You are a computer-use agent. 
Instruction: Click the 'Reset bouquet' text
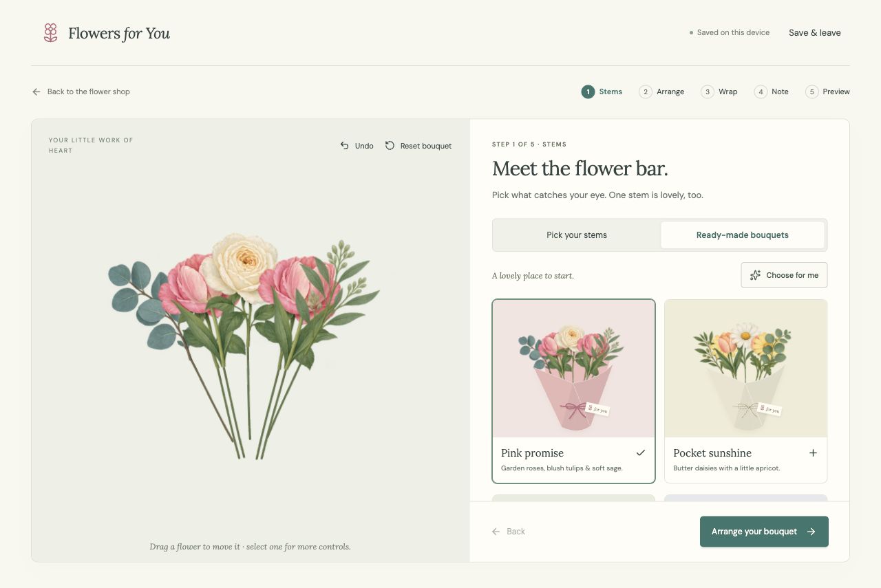point(426,146)
